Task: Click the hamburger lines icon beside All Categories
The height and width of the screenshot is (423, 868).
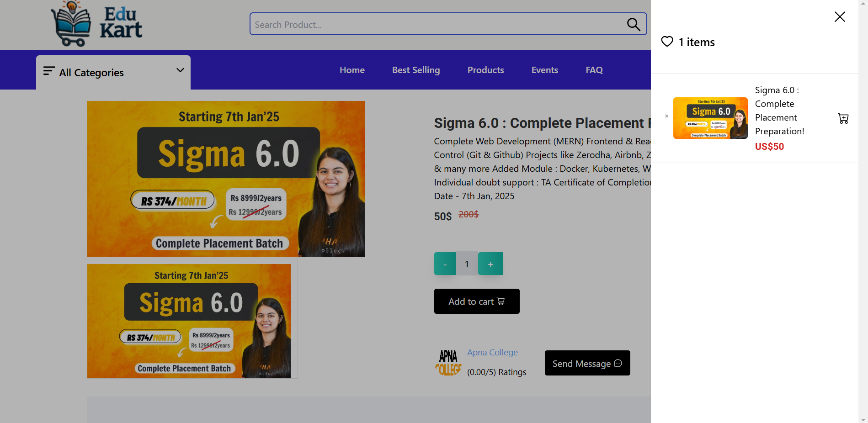Action: tap(49, 71)
